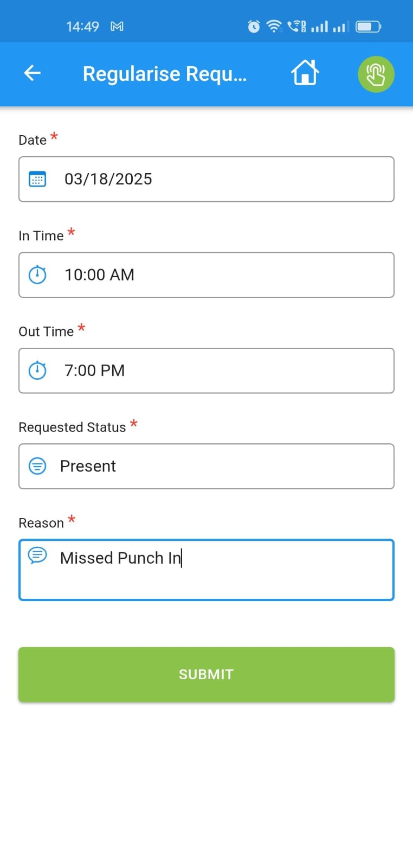The height and width of the screenshot is (868, 413).
Task: Tap the Wi-Fi icon in status bar
Action: tap(274, 26)
